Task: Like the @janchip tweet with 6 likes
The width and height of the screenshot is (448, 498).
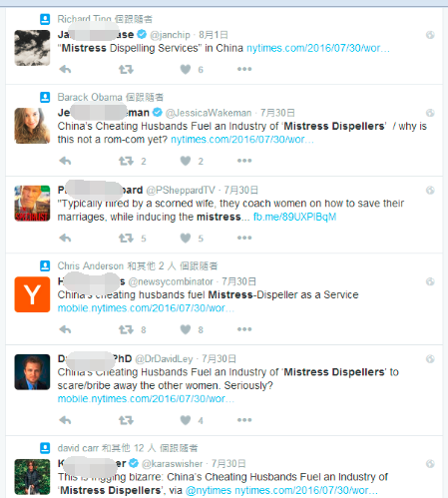Action: (186, 69)
